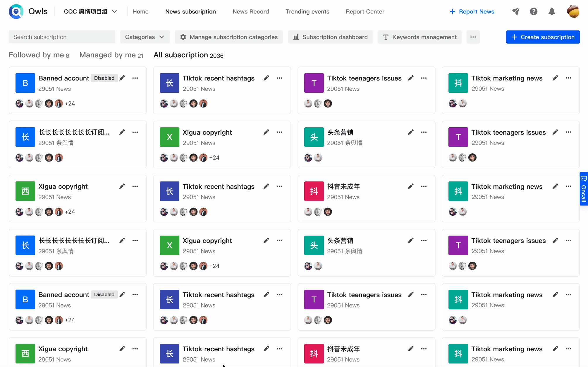Click the paper plane send icon
This screenshot has height=367, width=588.
coord(516,11)
